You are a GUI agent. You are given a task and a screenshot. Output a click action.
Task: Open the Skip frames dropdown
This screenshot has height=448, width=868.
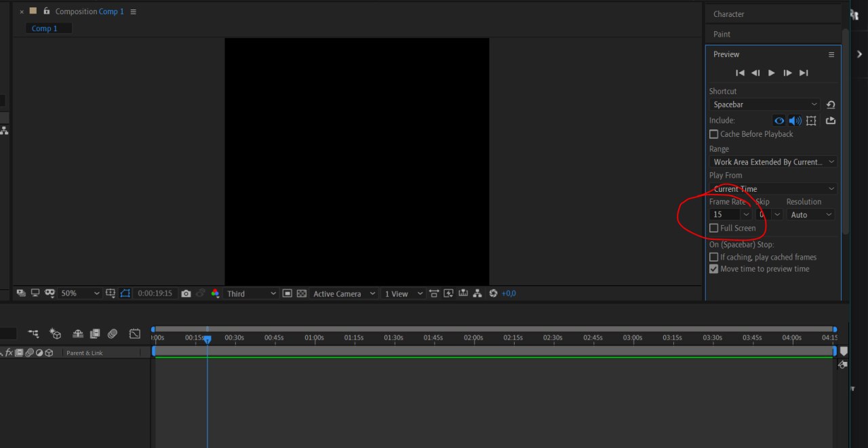(x=769, y=215)
